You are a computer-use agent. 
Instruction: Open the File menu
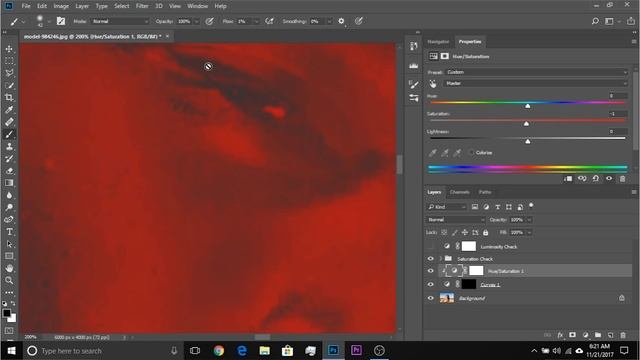pyautogui.click(x=26, y=6)
